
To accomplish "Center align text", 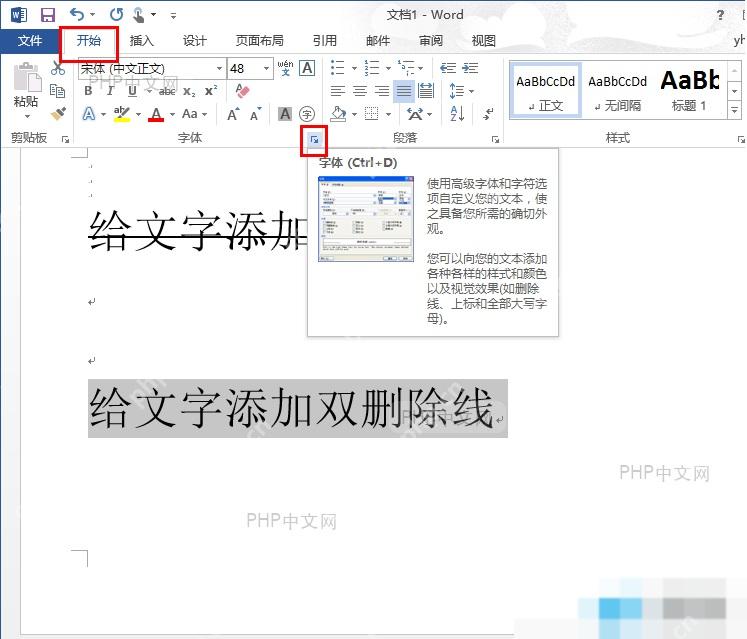I will (360, 91).
